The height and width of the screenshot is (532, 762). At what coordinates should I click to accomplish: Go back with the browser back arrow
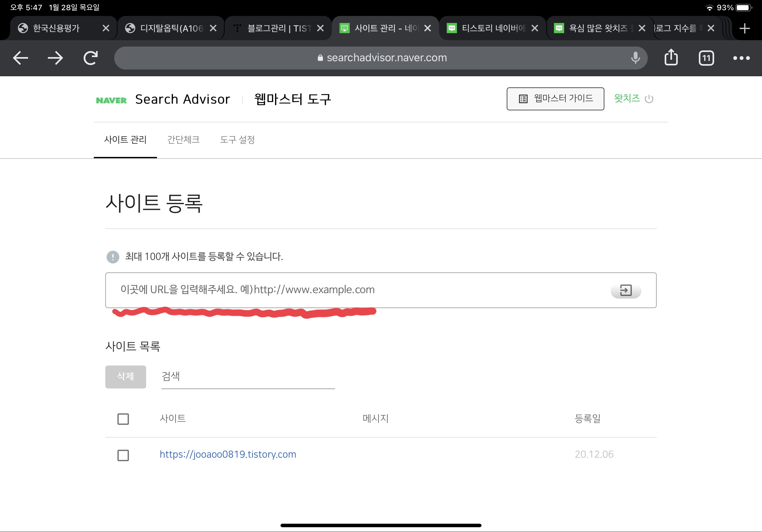(20, 58)
